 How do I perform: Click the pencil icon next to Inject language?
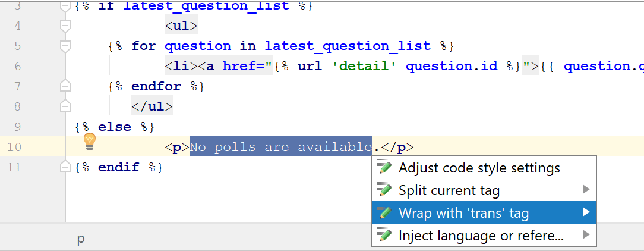click(x=385, y=236)
